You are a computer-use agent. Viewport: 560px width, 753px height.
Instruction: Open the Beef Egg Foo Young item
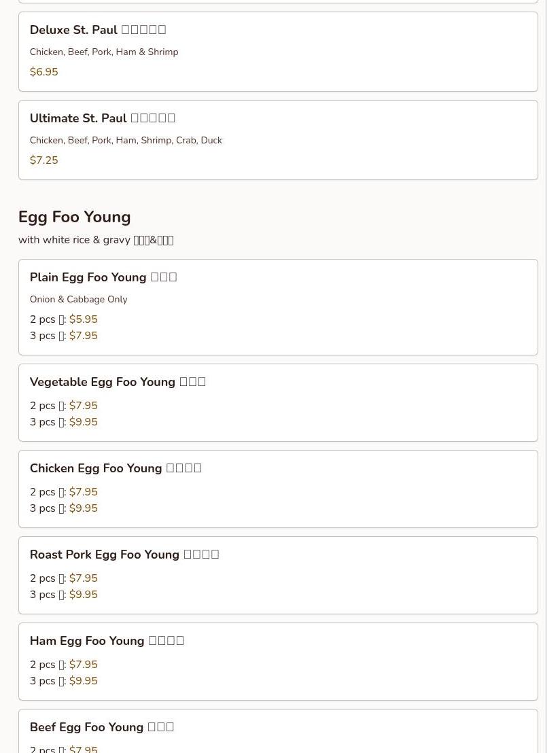click(102, 727)
